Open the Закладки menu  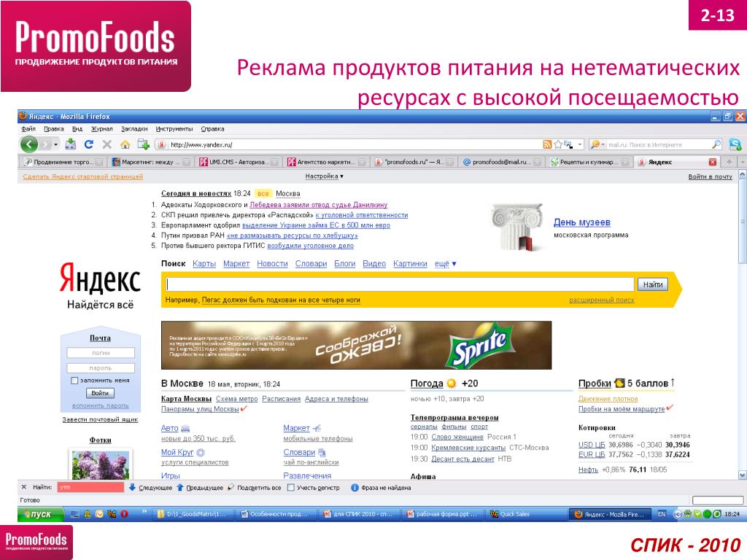(x=134, y=128)
